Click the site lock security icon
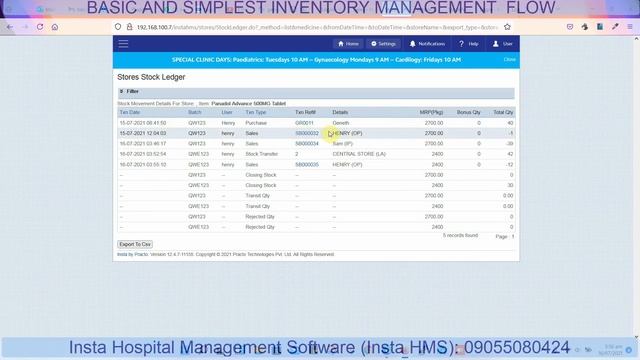The height and width of the screenshot is (360, 640). tap(129, 27)
